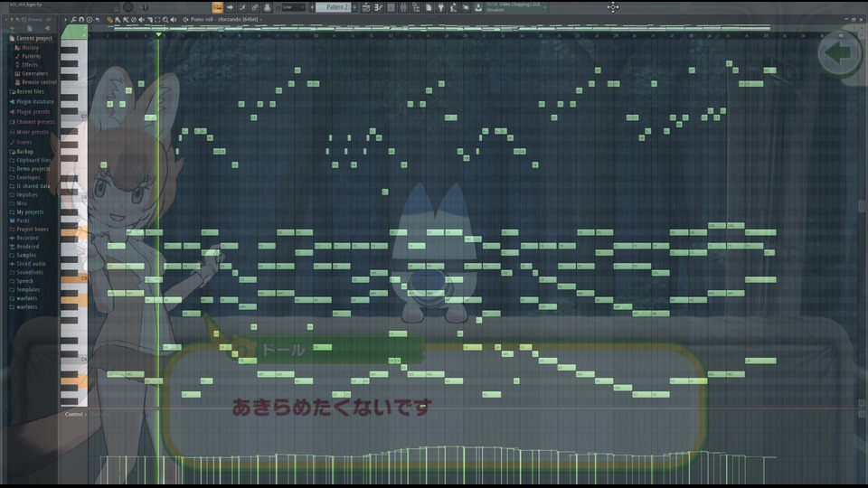Click the green playhead marker on timeline
The height and width of the screenshot is (488, 868).
[159, 35]
